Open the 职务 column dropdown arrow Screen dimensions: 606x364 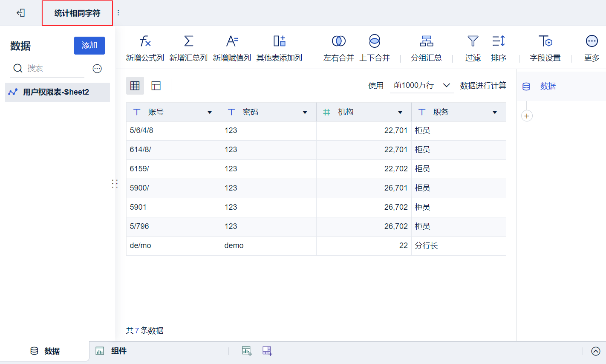pyautogui.click(x=495, y=113)
